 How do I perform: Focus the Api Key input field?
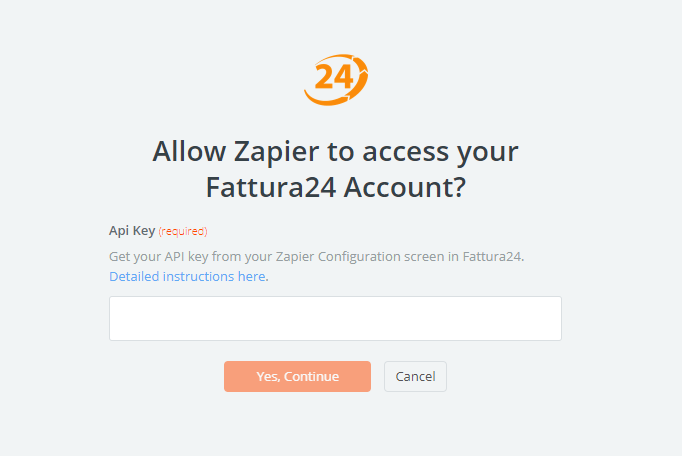[x=335, y=319]
